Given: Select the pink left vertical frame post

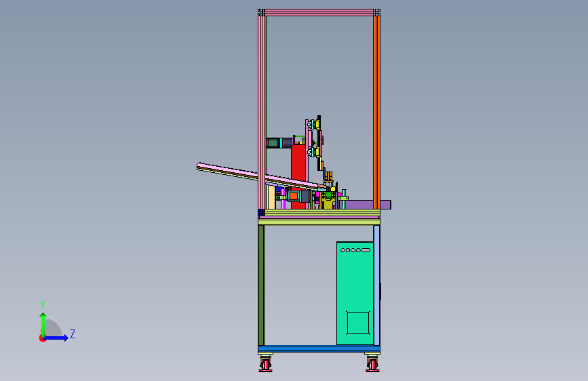Looking at the screenshot, I should (x=262, y=112).
